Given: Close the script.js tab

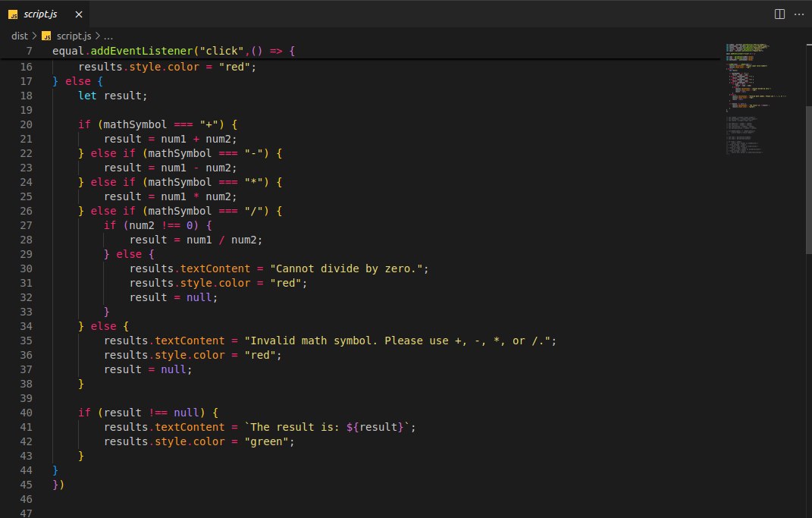Looking at the screenshot, I should tap(78, 14).
